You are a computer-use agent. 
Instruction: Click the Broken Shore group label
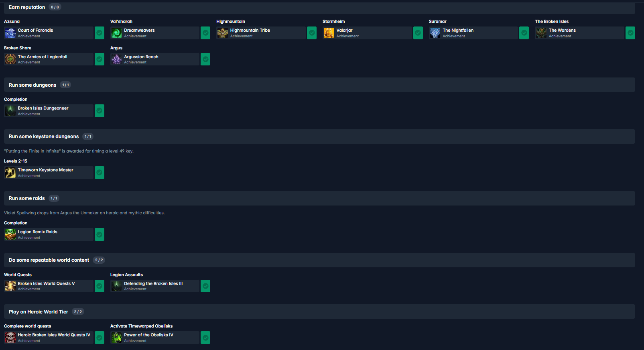[x=18, y=48]
